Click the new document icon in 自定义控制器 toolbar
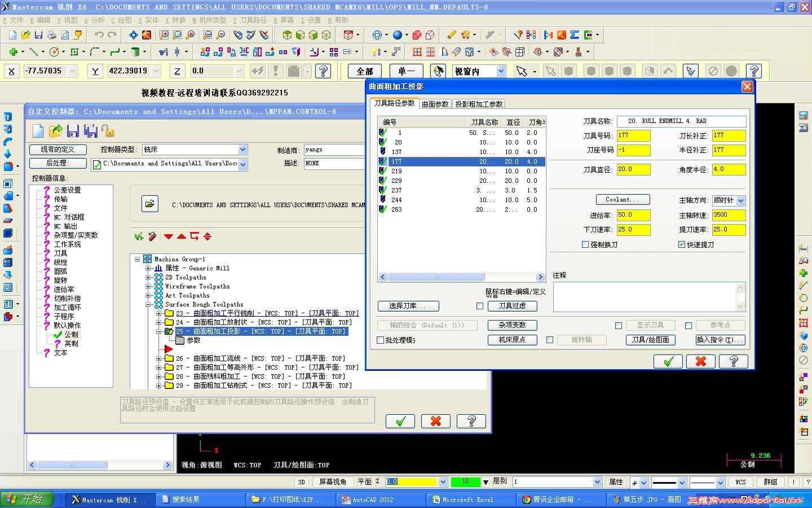Screen dimensions: 812x508 pos(38,131)
